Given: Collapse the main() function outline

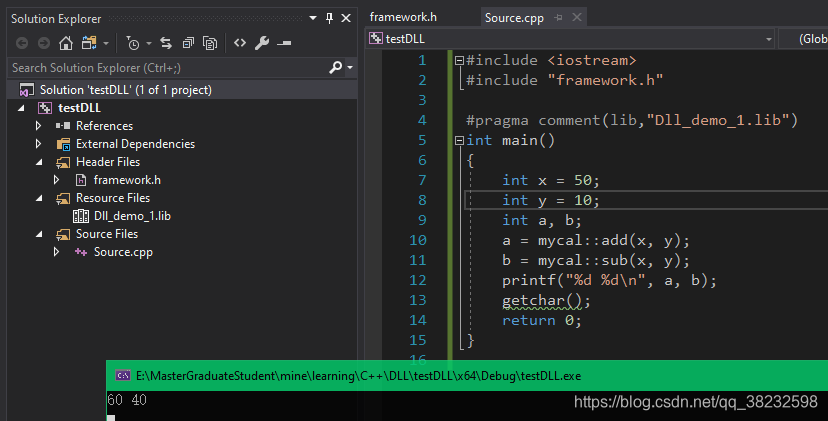Looking at the screenshot, I should (459, 141).
